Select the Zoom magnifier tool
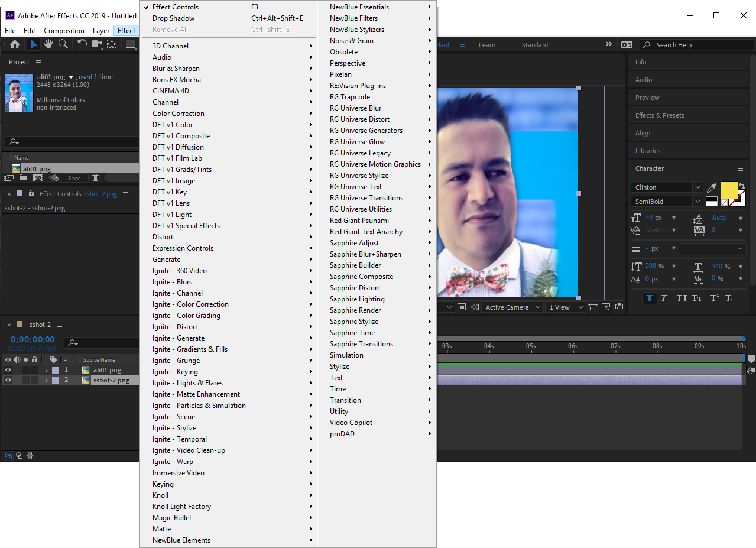Screen dimensions: 756x548 (63, 44)
